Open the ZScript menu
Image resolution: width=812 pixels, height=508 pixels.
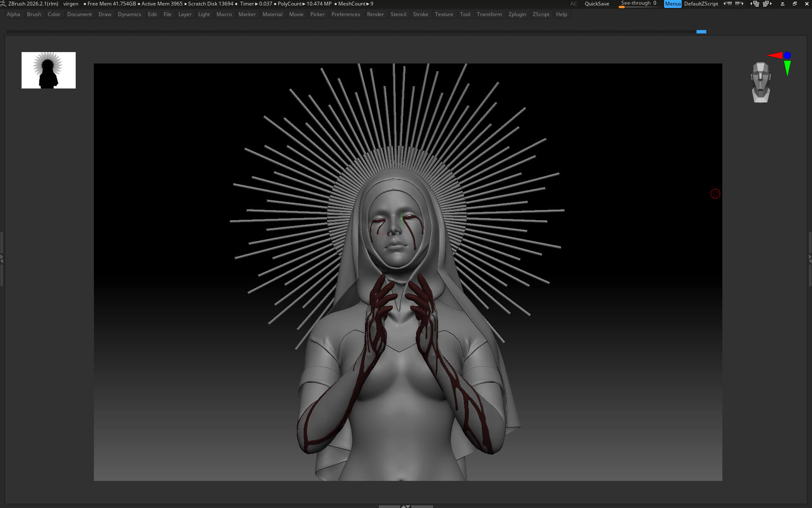pyautogui.click(x=541, y=14)
